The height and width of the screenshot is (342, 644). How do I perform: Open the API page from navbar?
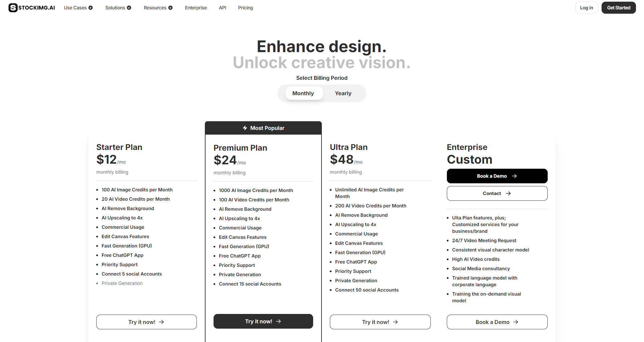click(x=223, y=8)
